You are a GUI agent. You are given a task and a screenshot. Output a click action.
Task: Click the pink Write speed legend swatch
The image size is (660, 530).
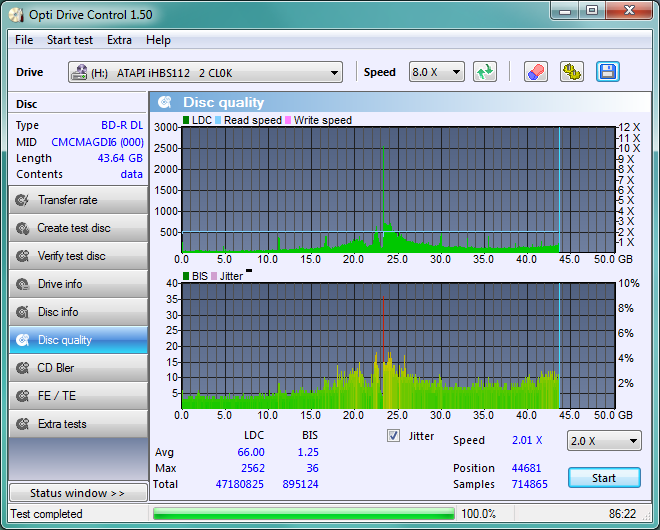(x=288, y=120)
